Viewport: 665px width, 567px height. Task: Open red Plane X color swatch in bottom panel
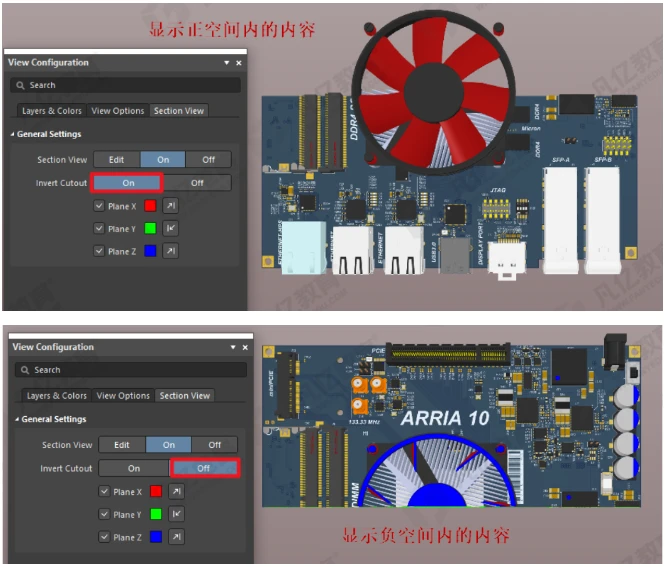[x=156, y=492]
